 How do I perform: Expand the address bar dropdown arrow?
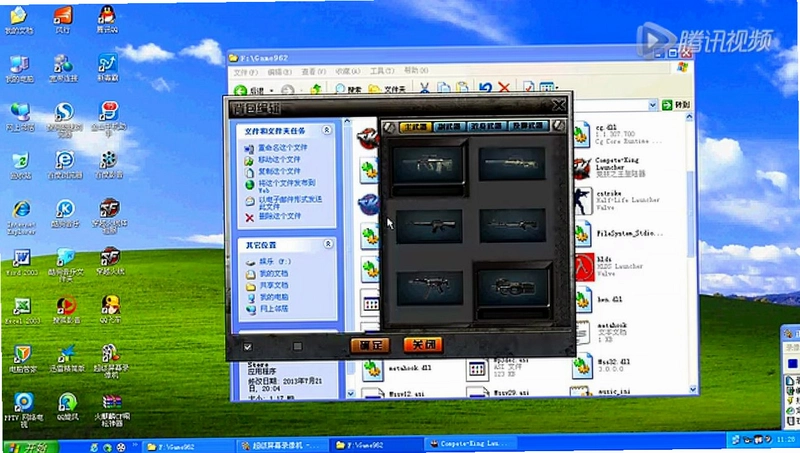[652, 105]
